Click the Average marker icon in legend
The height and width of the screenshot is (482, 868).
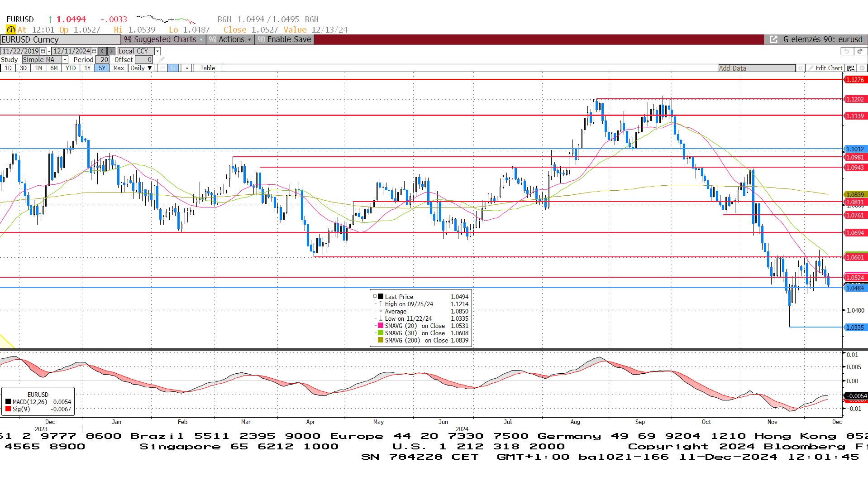coord(381,311)
